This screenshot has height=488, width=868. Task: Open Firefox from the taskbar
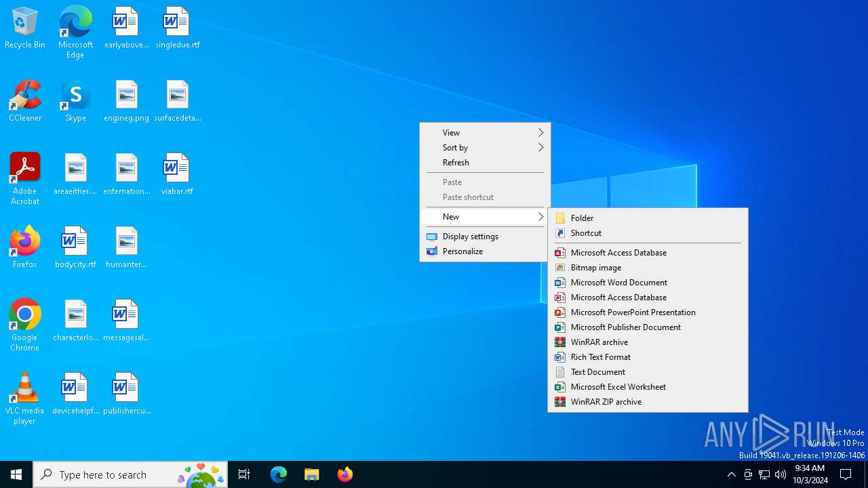pyautogui.click(x=345, y=474)
